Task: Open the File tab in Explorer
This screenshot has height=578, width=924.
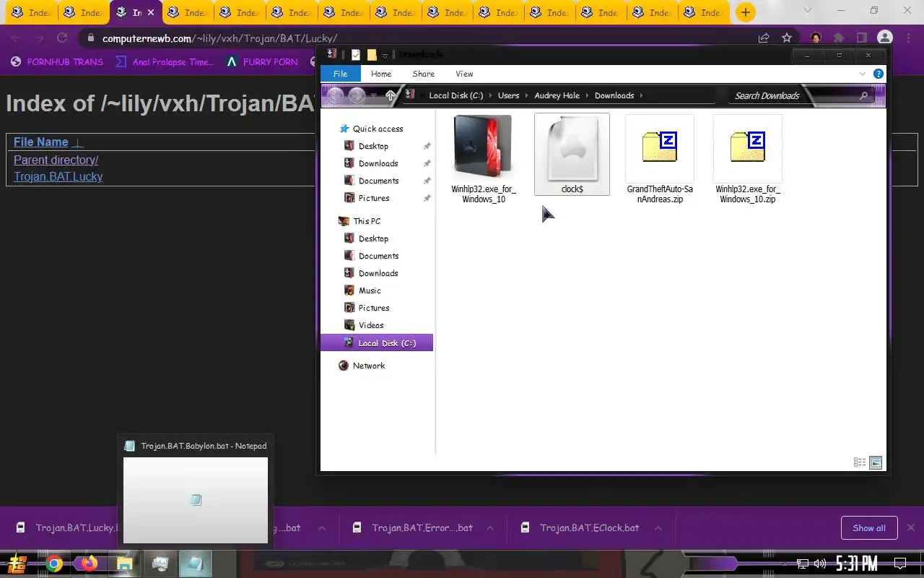Action: [340, 74]
